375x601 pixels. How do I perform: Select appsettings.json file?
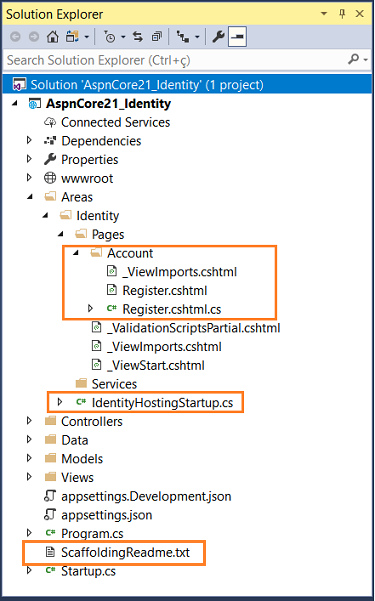(x=107, y=514)
